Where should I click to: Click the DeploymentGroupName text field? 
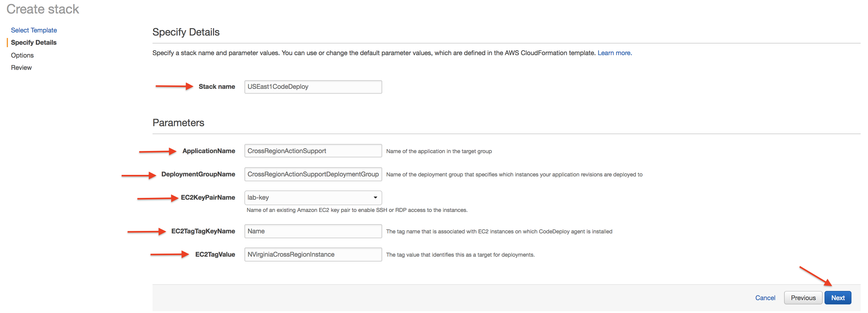(313, 174)
